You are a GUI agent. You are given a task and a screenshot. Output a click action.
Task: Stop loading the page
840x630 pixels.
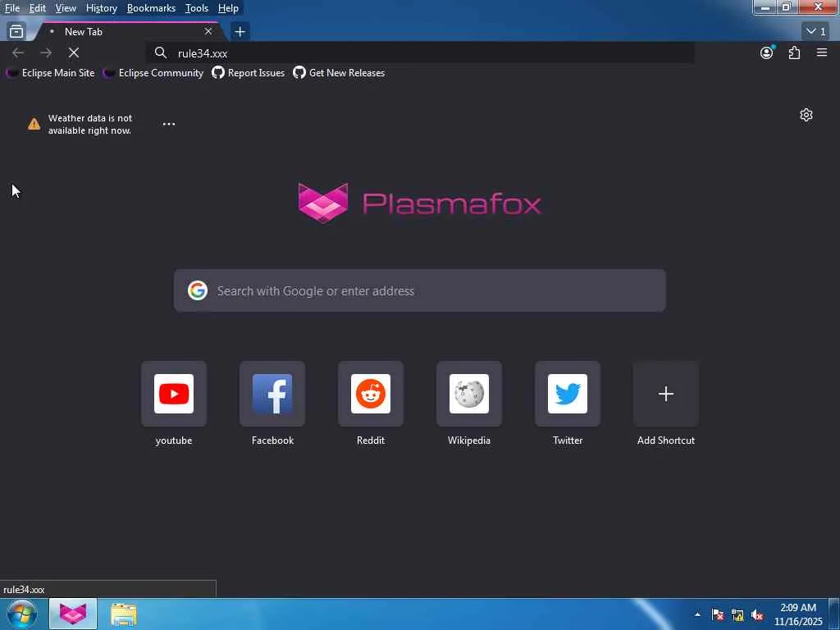(74, 52)
